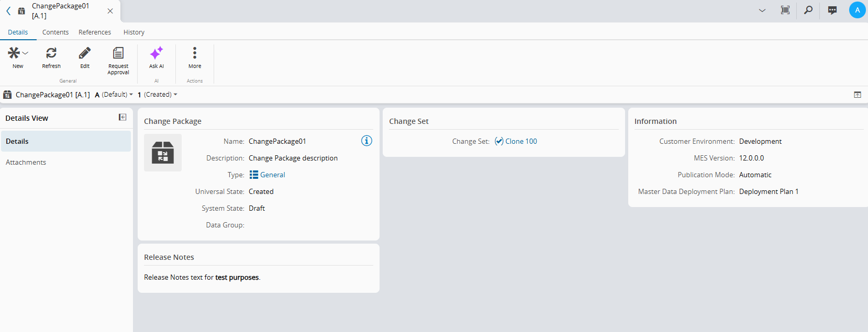Click the Draft system state value
The image size is (868, 332).
257,208
